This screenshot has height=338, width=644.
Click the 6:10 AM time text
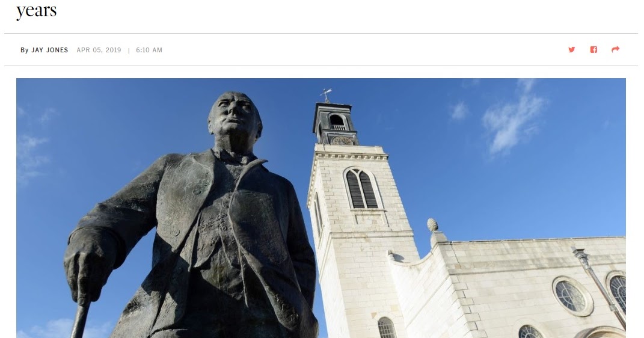[x=149, y=50]
